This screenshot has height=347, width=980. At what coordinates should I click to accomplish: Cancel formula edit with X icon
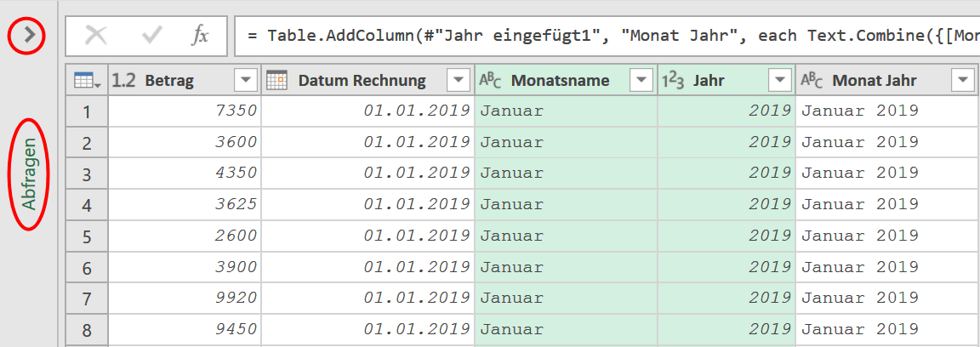[x=95, y=36]
